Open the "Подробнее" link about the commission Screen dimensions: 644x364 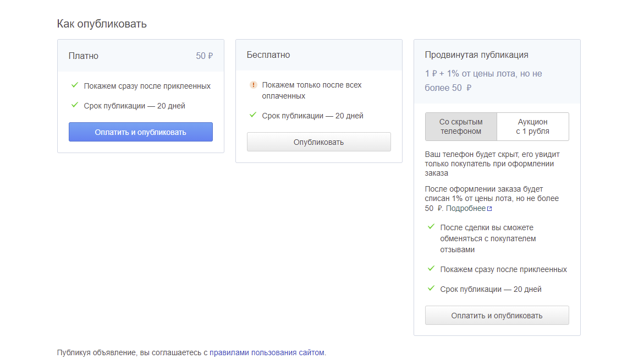(465, 208)
